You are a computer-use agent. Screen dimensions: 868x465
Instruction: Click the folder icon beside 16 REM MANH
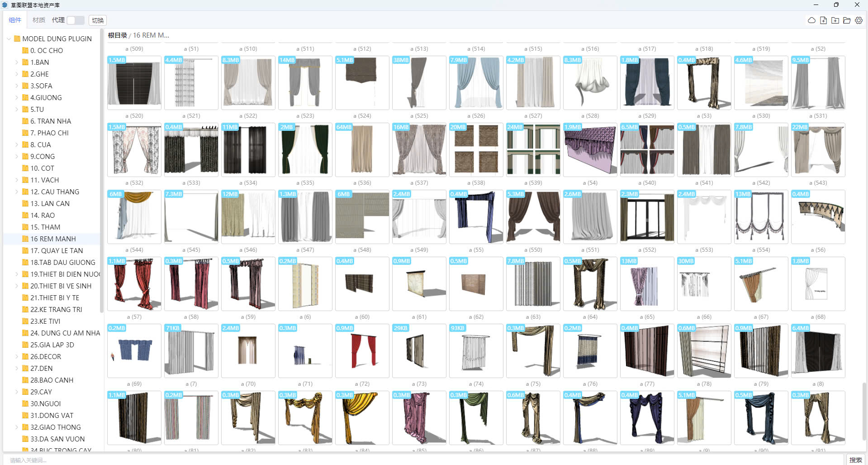25,239
